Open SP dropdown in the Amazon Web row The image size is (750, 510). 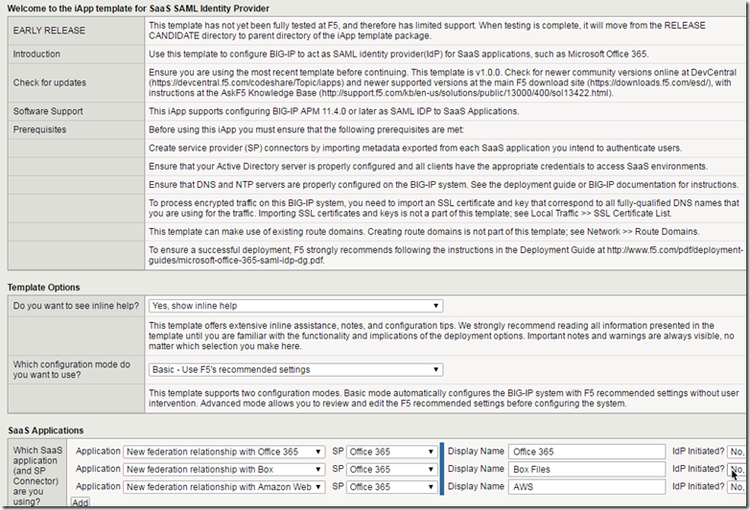392,487
